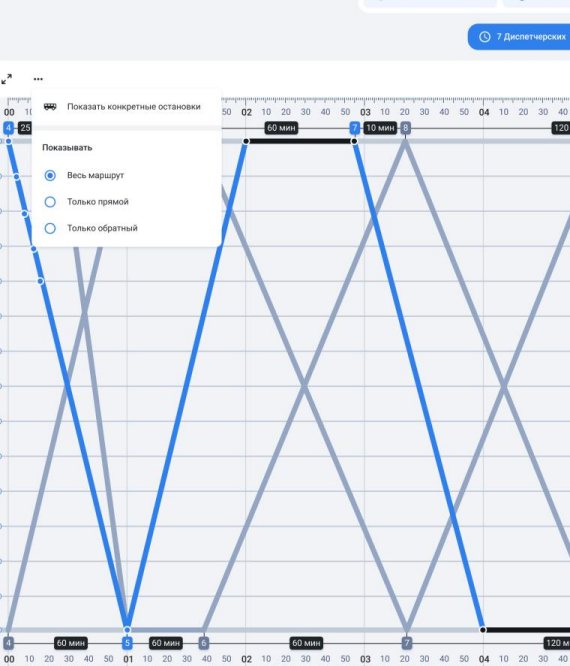Select 'Только прямой' radio option
This screenshot has width=570, height=666.
tap(50, 202)
